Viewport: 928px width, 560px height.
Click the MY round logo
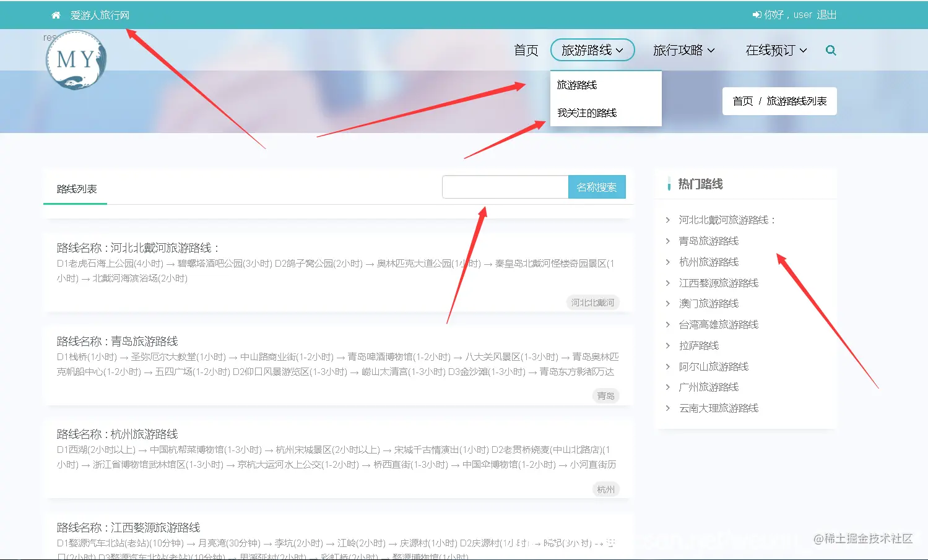[x=76, y=60]
